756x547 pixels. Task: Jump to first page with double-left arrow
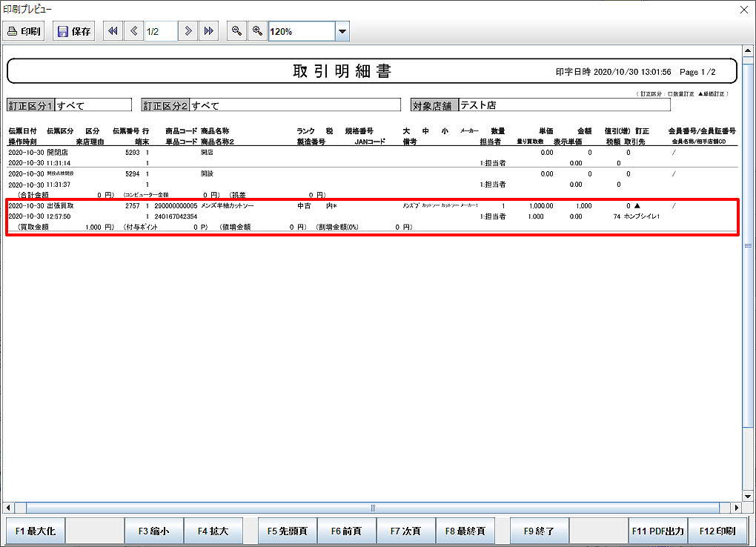[113, 31]
